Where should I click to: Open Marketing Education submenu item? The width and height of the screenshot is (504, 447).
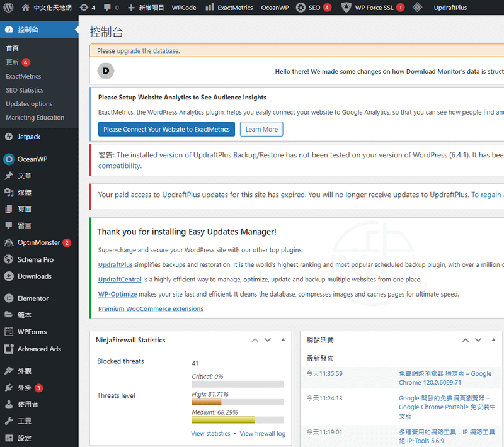coord(35,118)
